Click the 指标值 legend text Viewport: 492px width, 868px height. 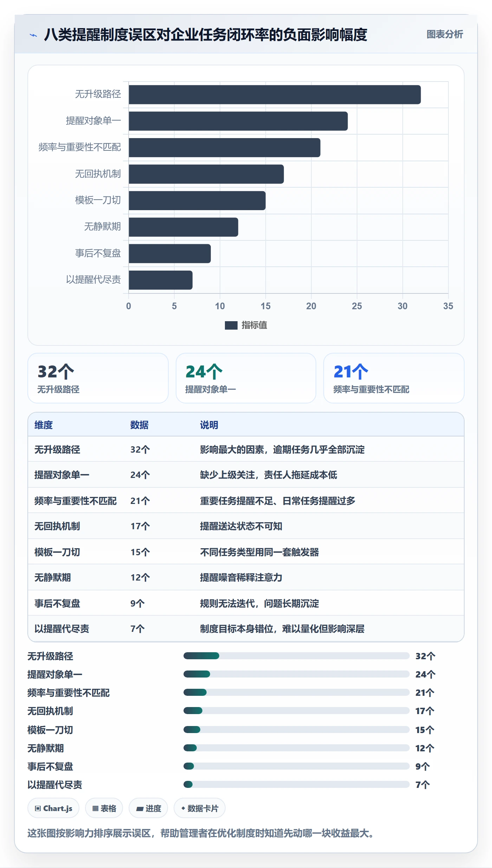click(x=254, y=325)
